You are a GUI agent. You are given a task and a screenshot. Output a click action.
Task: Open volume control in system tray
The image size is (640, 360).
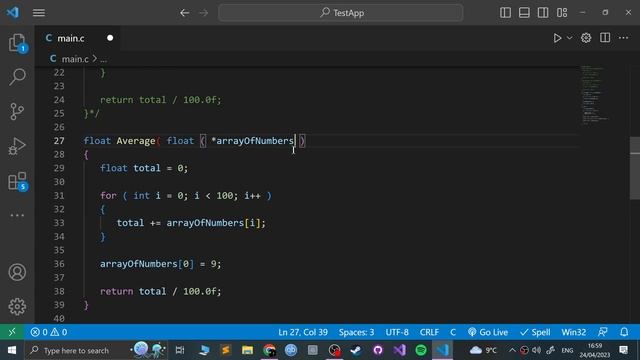pyautogui.click(x=536, y=350)
